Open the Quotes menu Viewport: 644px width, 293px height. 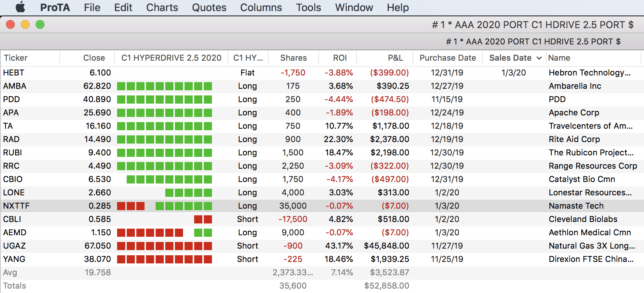[209, 7]
